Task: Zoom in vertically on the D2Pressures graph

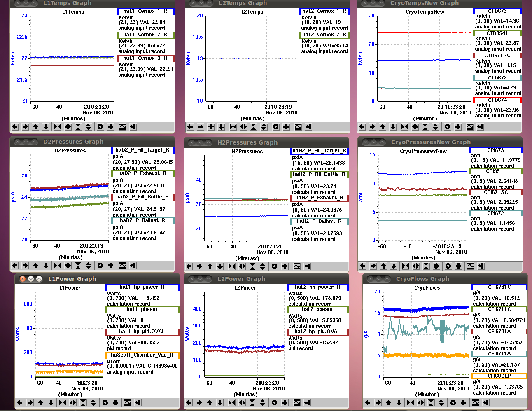Action: tap(78, 266)
